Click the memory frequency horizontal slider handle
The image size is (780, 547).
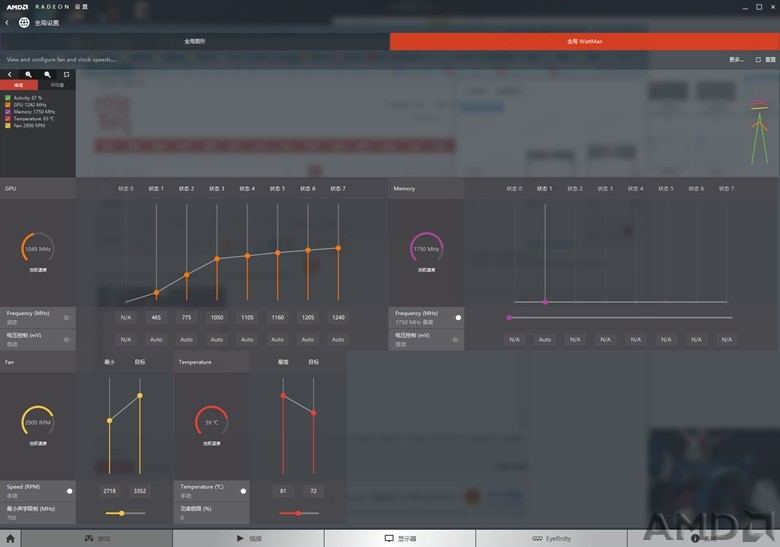pos(509,317)
